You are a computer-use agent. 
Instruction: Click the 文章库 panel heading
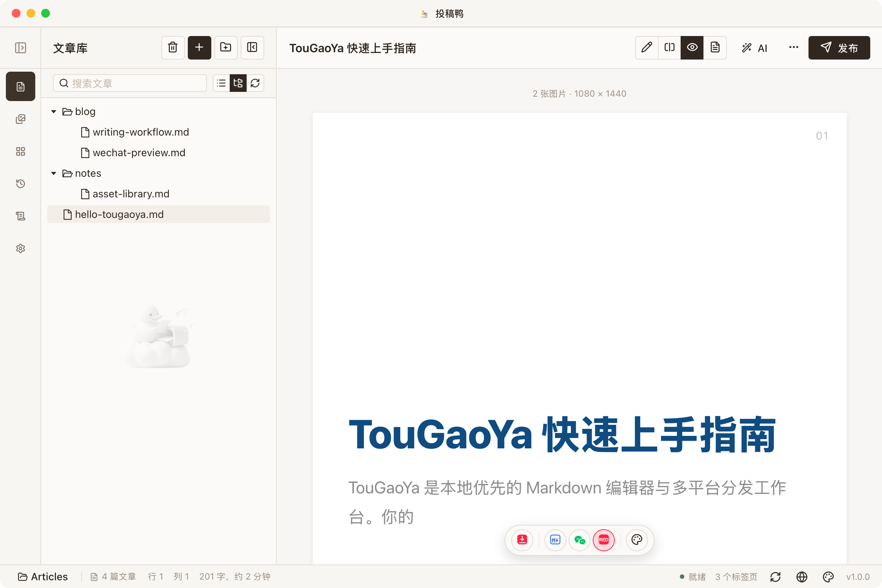[x=70, y=48]
